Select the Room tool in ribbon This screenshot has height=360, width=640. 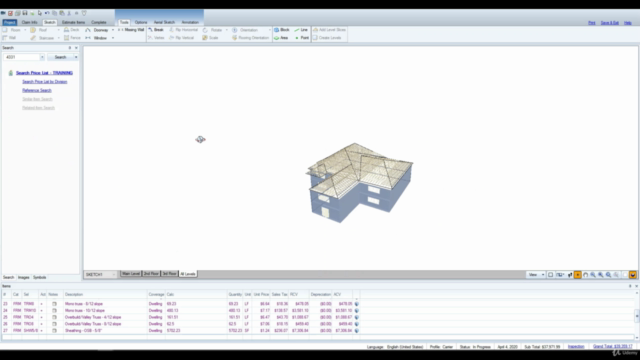(x=12, y=30)
